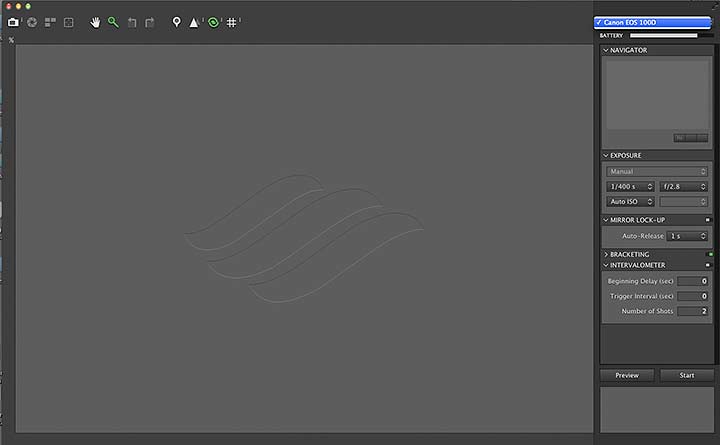Click the Navigator zoom buttons strip

point(691,138)
